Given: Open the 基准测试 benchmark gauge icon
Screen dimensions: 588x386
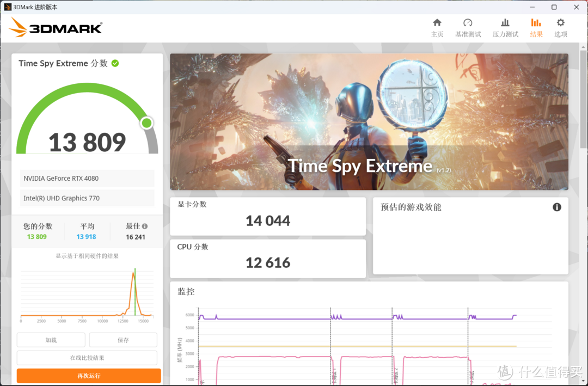Looking at the screenshot, I should (x=468, y=23).
